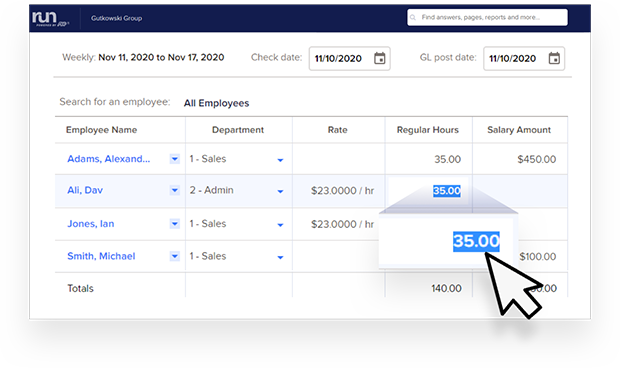Open the GL post date calendar icon
Viewport: 620px width, 368px height.
[x=554, y=59]
